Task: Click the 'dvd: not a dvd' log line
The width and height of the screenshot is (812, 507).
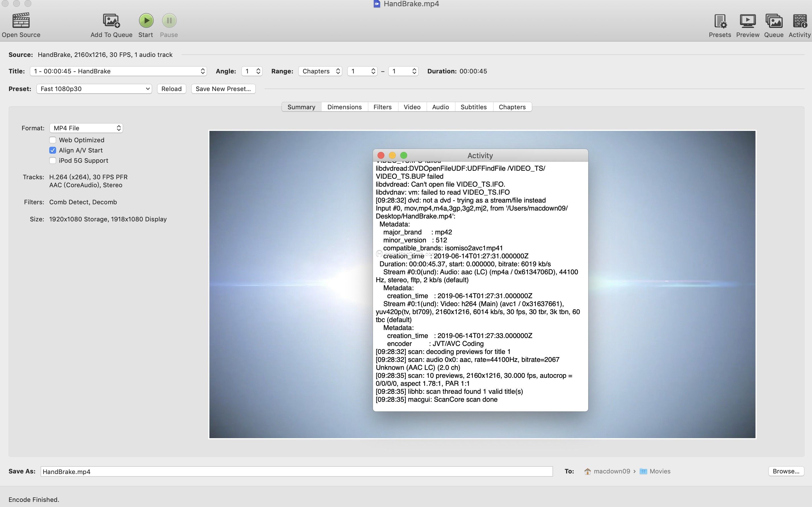Action: point(461,200)
